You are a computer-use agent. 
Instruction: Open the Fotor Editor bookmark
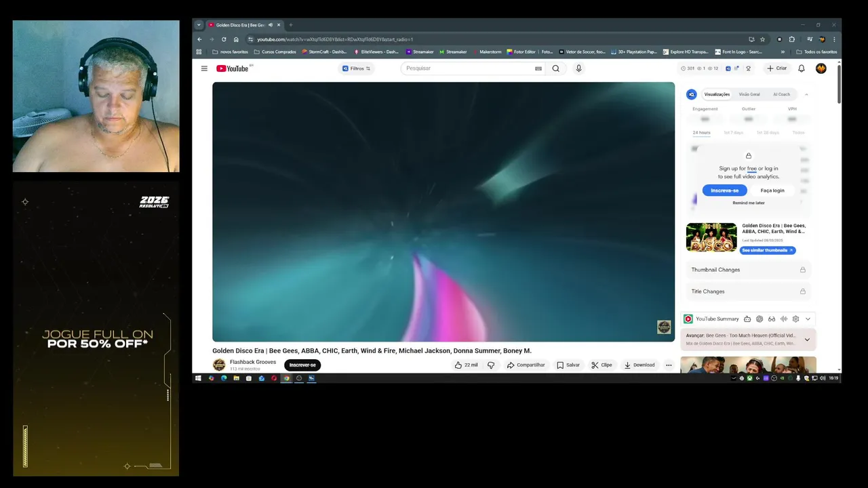pos(530,52)
